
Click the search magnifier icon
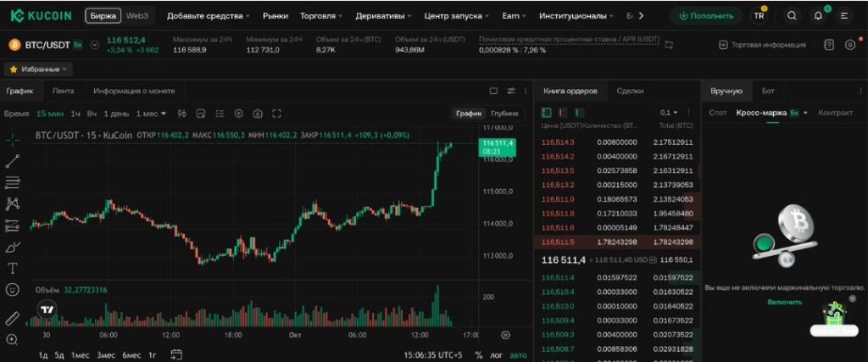[792, 15]
